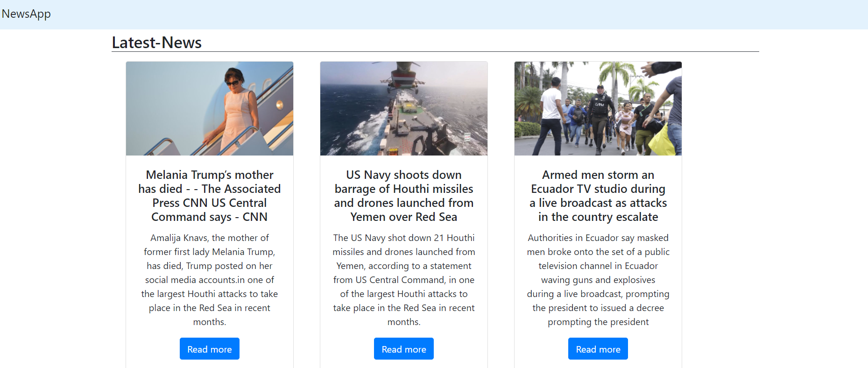
Task: Click the US Navy Houthi missiles headline
Action: coord(403,196)
